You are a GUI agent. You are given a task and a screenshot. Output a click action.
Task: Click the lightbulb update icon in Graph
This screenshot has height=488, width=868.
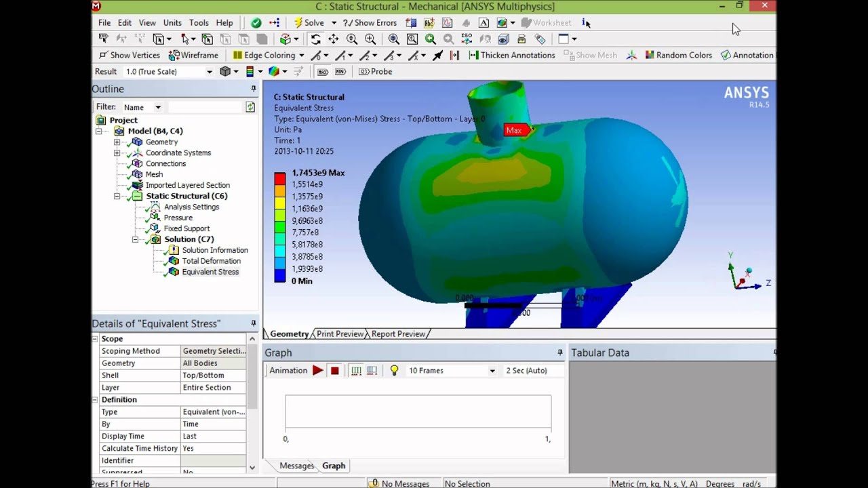[394, 371]
